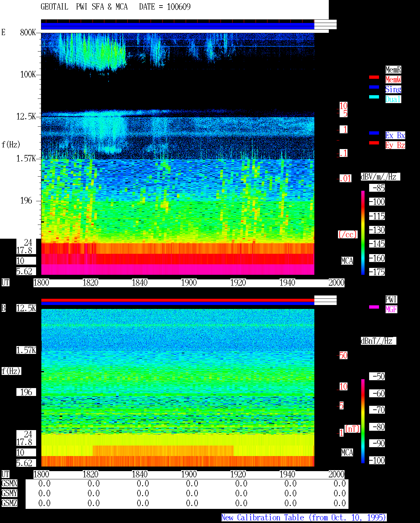The height and width of the screenshot is (523, 420).
Task: Click the [nT] magnetic unit label
Action: click(352, 429)
